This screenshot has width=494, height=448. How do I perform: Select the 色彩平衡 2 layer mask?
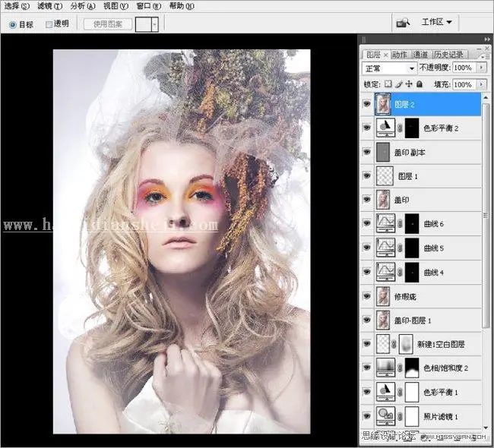[x=412, y=128]
